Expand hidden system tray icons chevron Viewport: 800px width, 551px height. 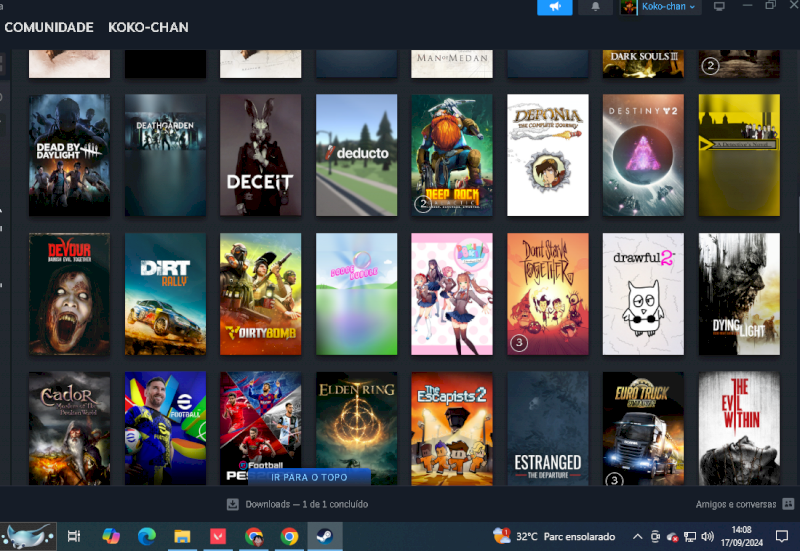[637, 536]
